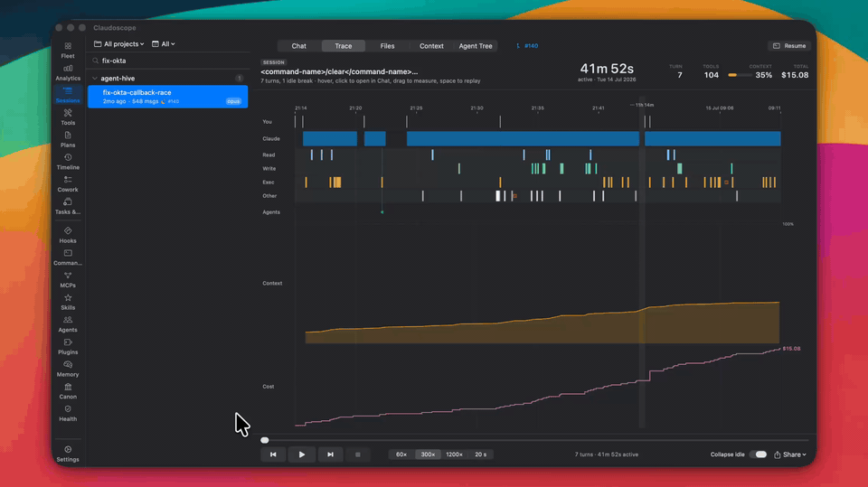Screen dimensions: 868x487
Task: Open the Skills section
Action: coord(68,302)
